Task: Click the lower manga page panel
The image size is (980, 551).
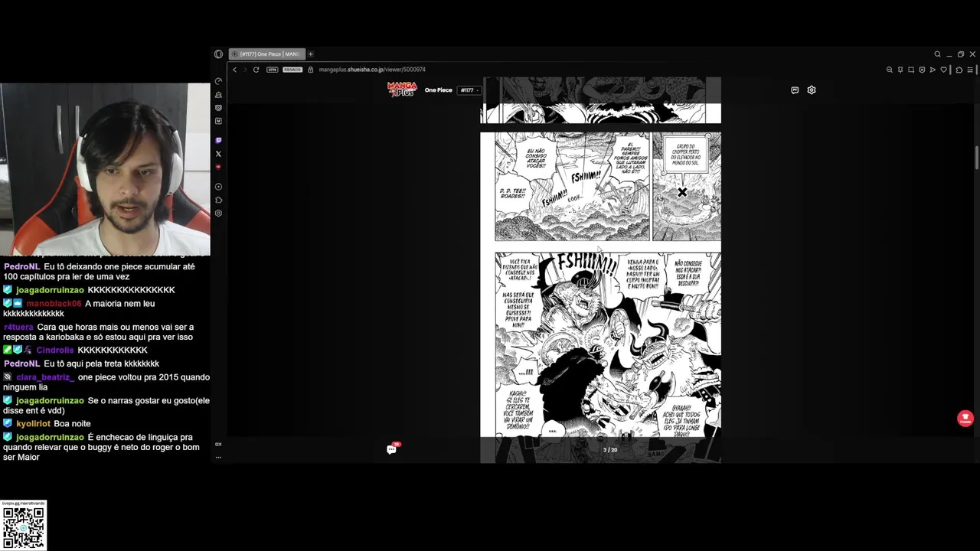Action: 608,344
